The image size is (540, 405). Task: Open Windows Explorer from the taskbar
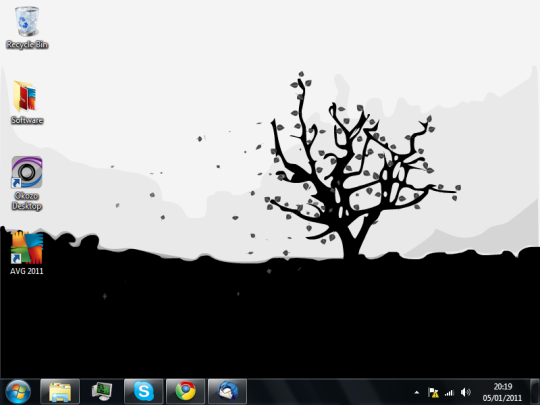[60, 392]
